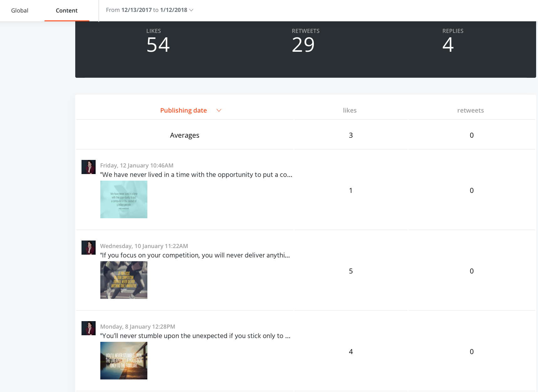Open the runners competition image thumbnail
Viewport: 538px width, 392px height.
(x=124, y=280)
